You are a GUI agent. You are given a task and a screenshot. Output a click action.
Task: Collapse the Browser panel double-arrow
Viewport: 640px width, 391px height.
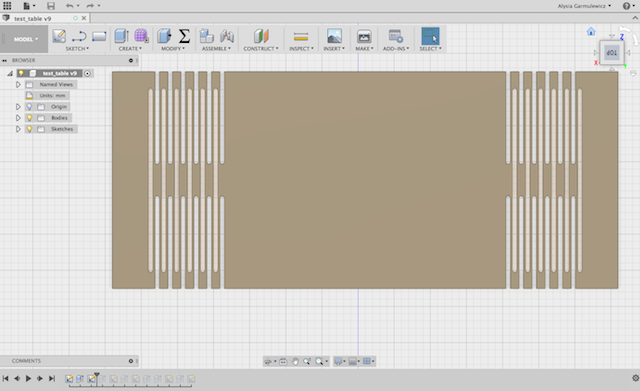[x=4, y=60]
